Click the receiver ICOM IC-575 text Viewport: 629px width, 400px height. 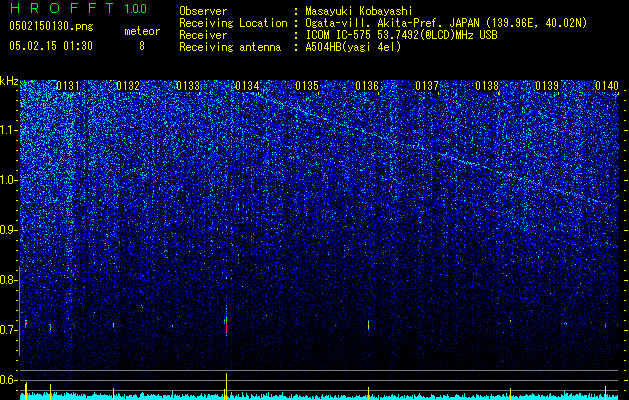point(339,35)
